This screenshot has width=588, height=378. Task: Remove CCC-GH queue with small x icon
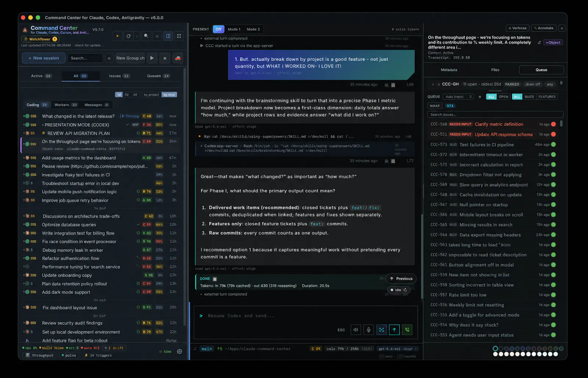[x=433, y=84]
